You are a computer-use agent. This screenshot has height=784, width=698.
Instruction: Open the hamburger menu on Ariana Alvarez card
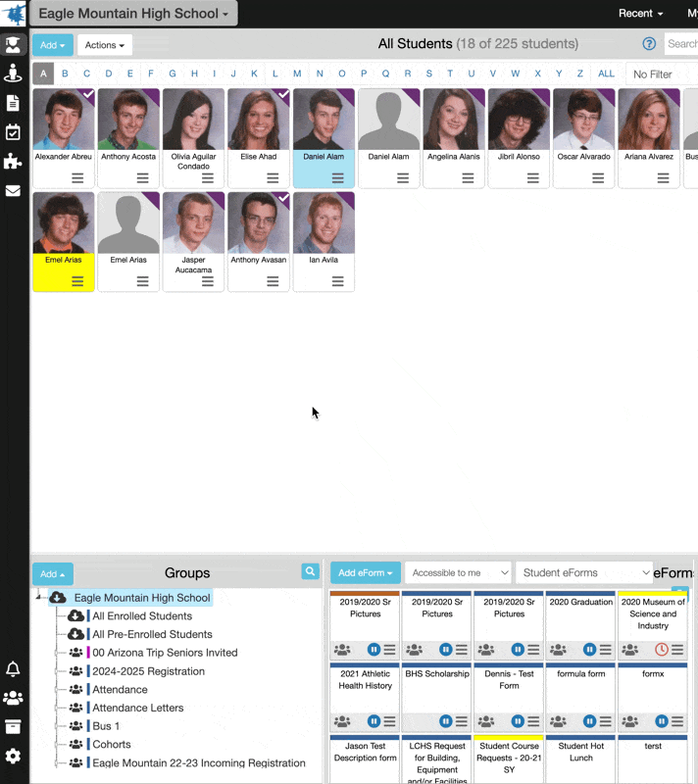(663, 178)
